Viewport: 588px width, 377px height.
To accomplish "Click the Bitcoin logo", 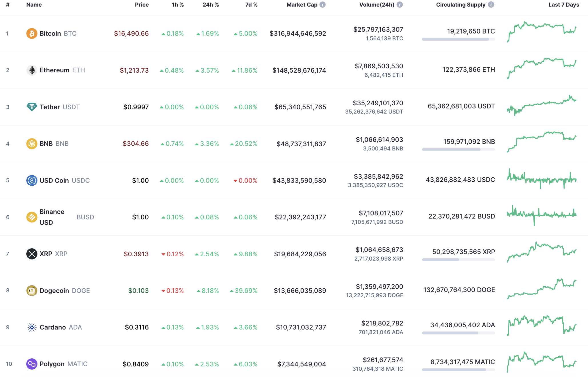I will (32, 33).
